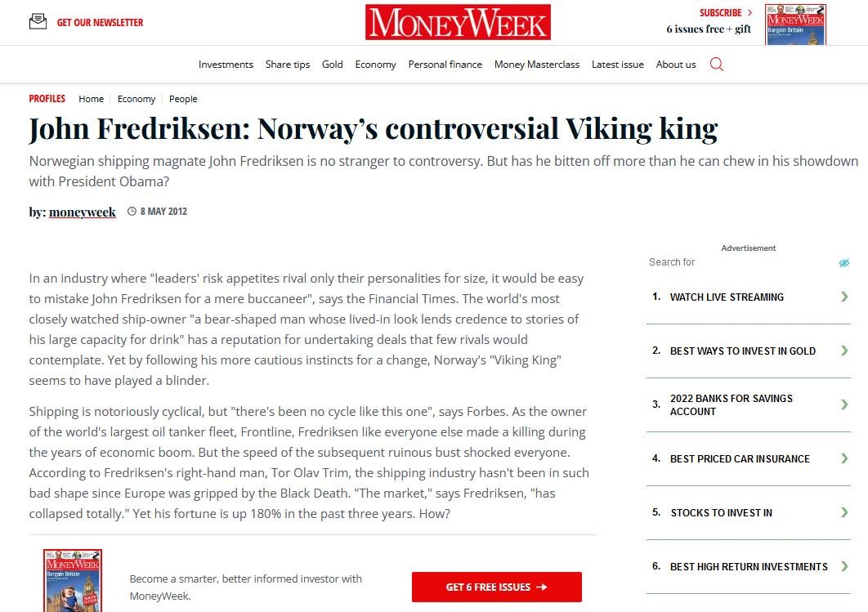Viewport: 868px width, 612px height.
Task: Open the Investments menu
Action: point(226,65)
